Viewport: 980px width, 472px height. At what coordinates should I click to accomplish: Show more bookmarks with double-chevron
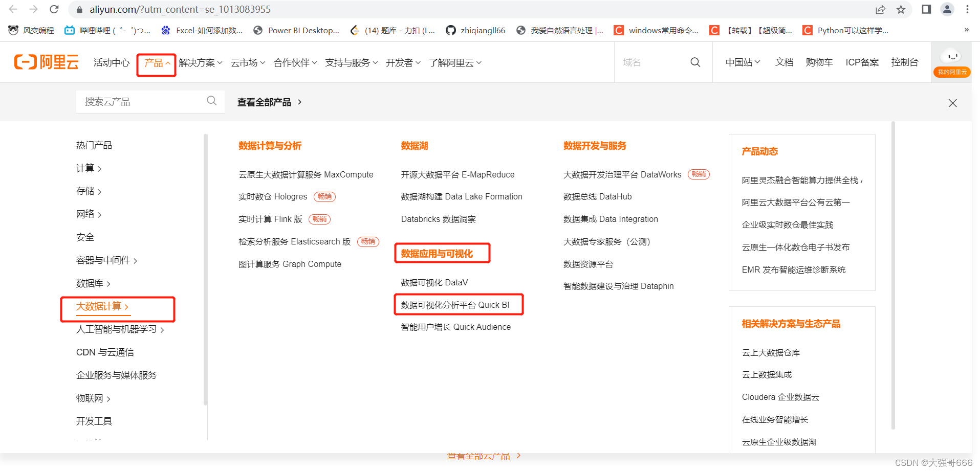point(967,30)
